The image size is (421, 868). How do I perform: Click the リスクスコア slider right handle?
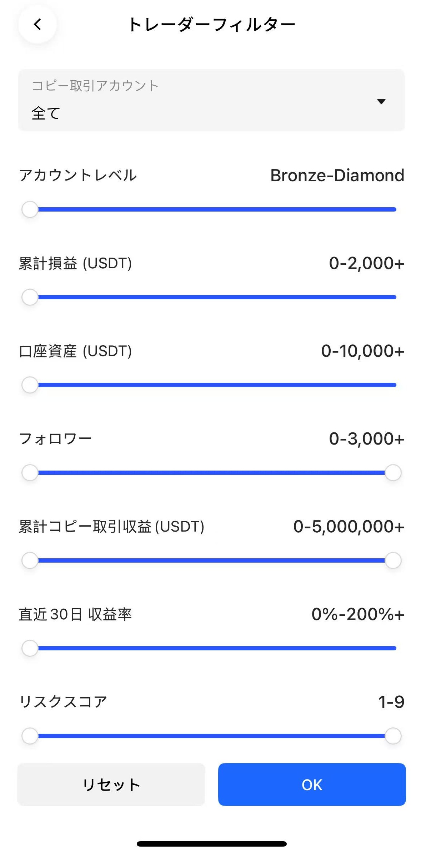click(393, 736)
